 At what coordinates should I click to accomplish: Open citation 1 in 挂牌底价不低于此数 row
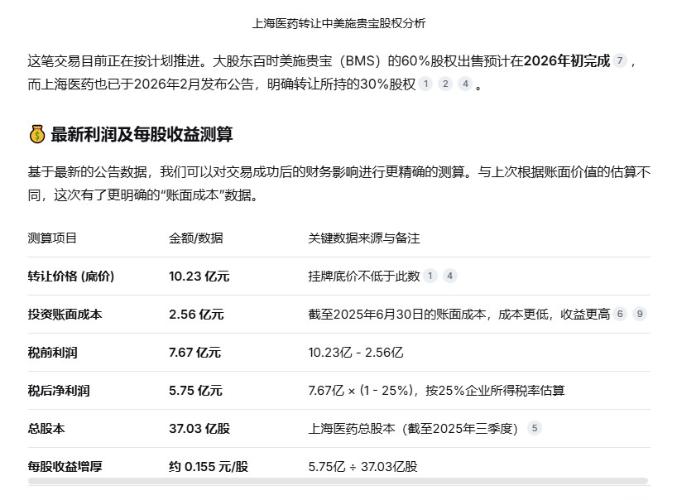pos(430,275)
